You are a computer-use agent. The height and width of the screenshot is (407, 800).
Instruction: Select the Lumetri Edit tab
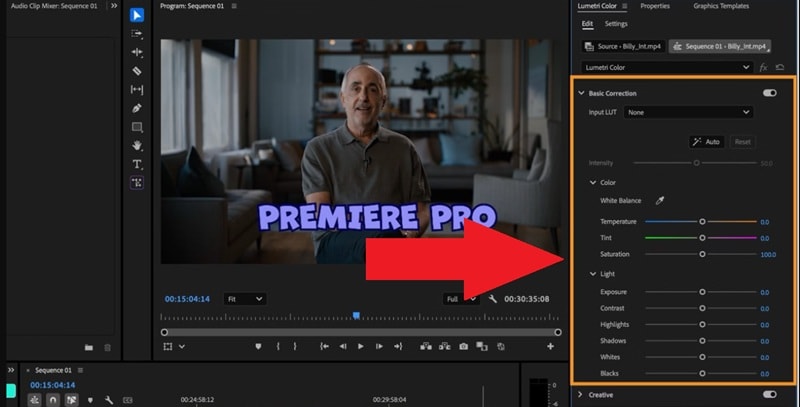(x=587, y=23)
